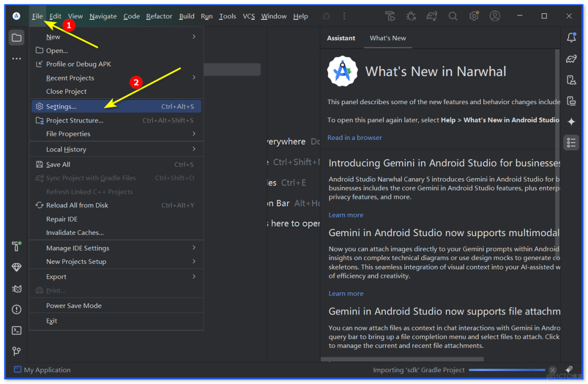Switch to the Assistant tab

[341, 38]
